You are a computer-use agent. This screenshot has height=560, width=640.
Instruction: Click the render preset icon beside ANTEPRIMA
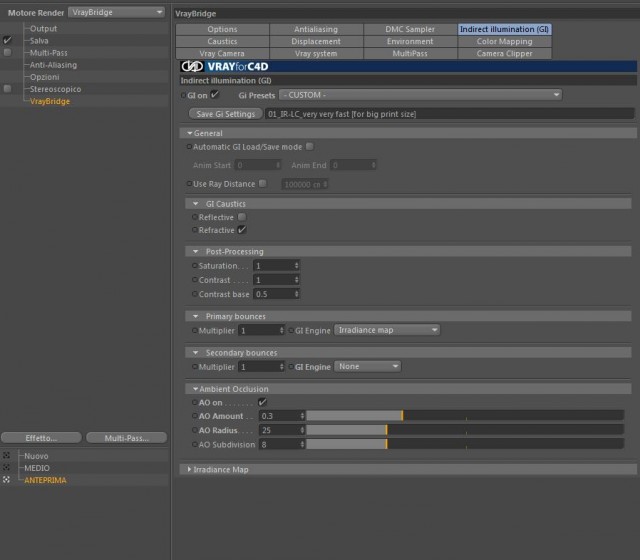coord(7,480)
